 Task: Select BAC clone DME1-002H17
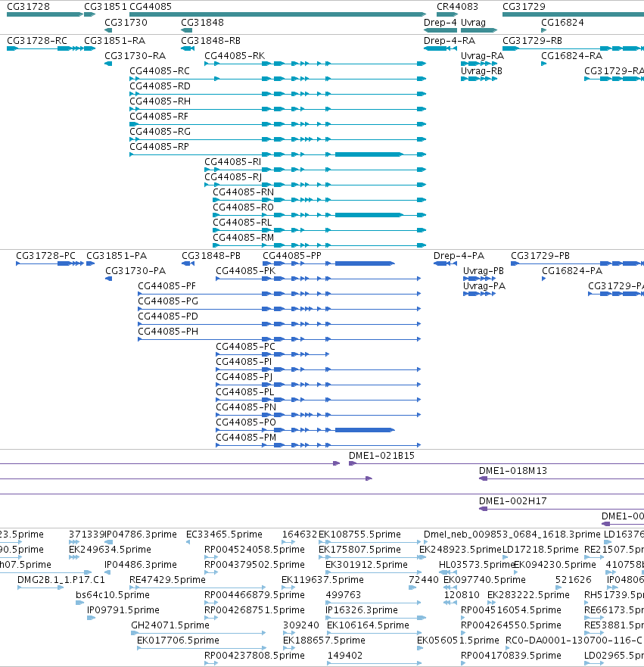tap(561, 509)
